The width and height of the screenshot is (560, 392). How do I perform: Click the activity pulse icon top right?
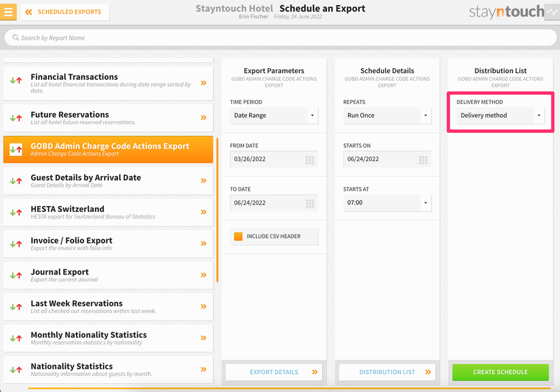tap(552, 12)
